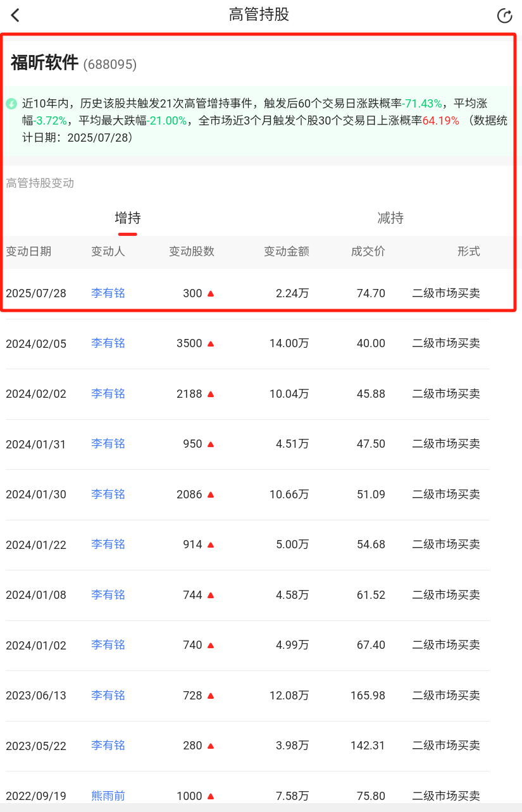
Task: Open 李有铭 link in 2024/02/02 row
Action: click(x=108, y=394)
